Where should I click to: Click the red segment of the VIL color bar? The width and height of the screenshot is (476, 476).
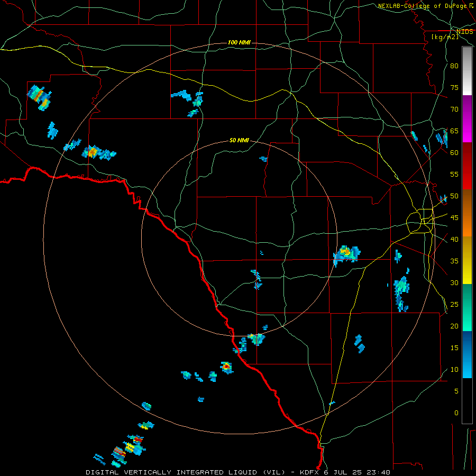[x=467, y=166]
